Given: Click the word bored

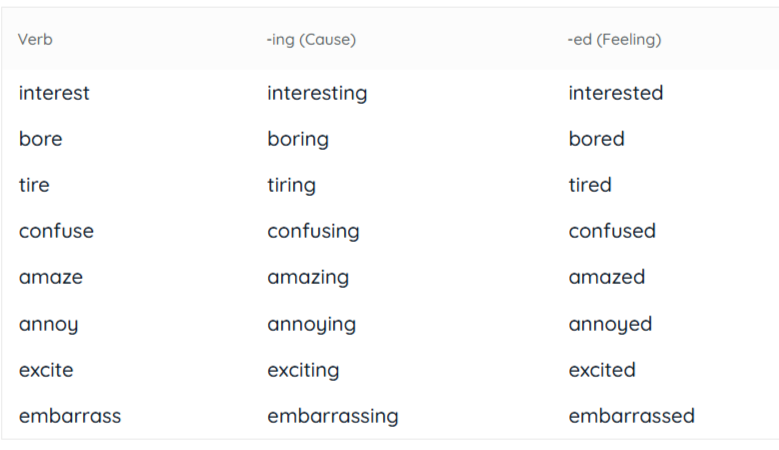Looking at the screenshot, I should pos(597,139).
